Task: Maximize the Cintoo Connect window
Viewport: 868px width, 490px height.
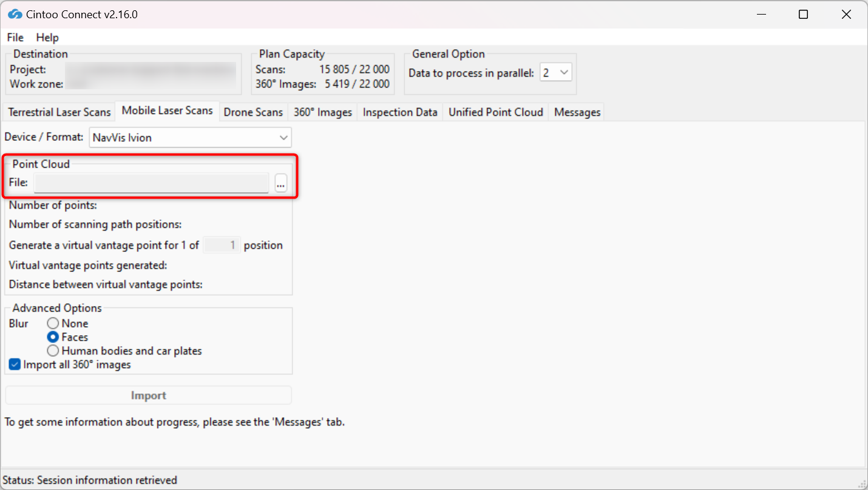Action: [803, 14]
